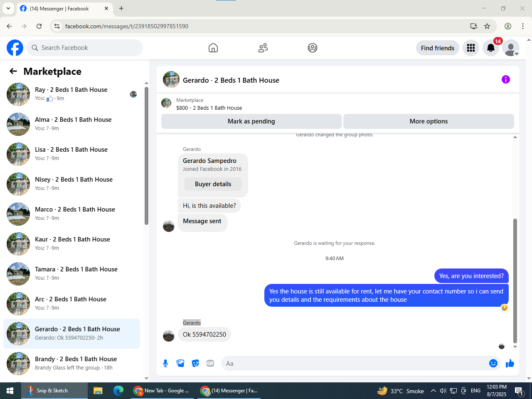Open the Lisa conversation
Image resolution: width=532 pixels, height=399 pixels.
tap(71, 154)
